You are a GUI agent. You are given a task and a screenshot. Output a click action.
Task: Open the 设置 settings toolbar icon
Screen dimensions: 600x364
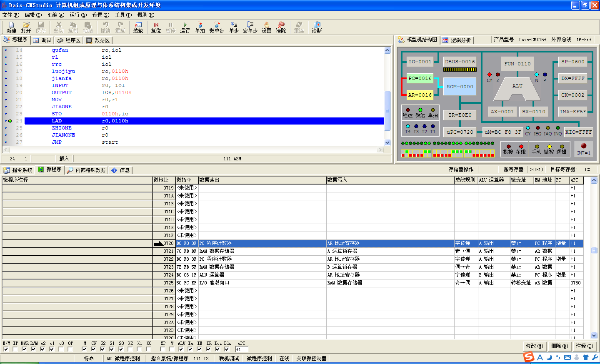tap(267, 27)
